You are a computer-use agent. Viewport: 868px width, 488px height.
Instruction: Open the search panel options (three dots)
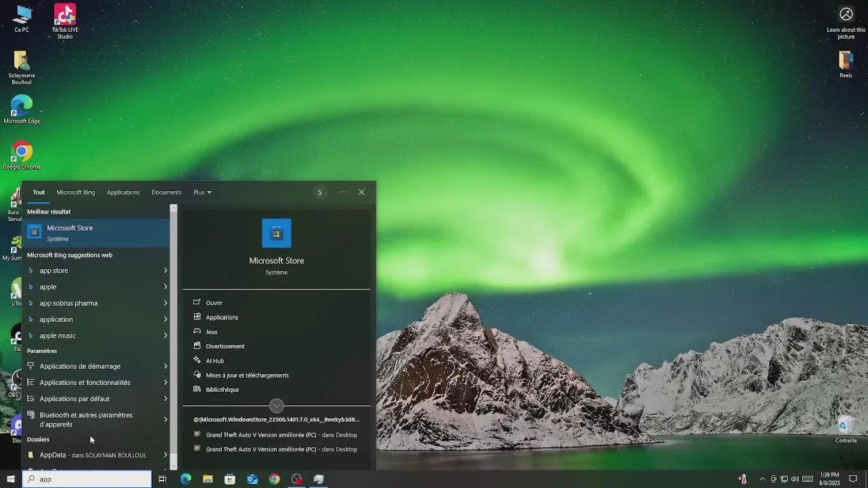(x=342, y=192)
